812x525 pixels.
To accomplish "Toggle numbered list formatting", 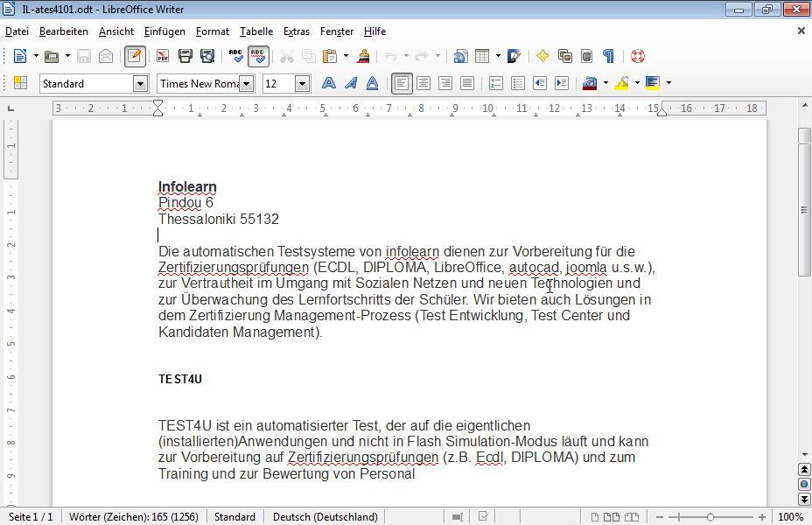I will (495, 83).
